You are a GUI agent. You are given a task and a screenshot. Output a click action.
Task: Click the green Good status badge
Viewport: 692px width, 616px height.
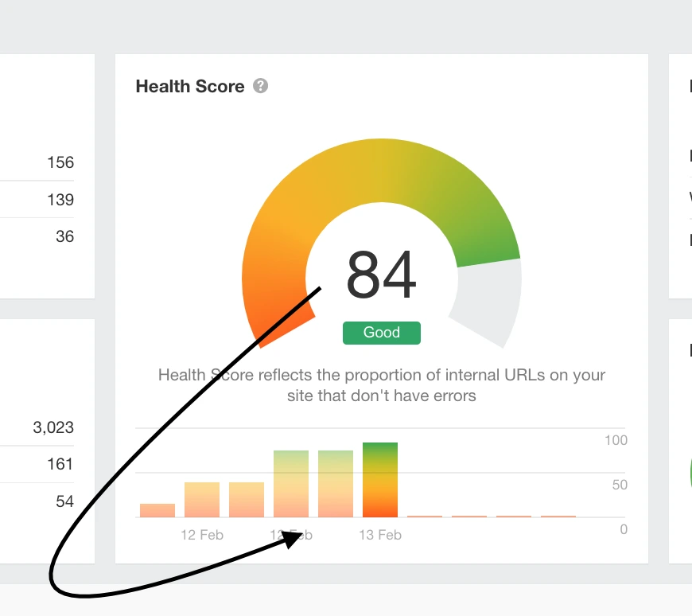coord(381,333)
